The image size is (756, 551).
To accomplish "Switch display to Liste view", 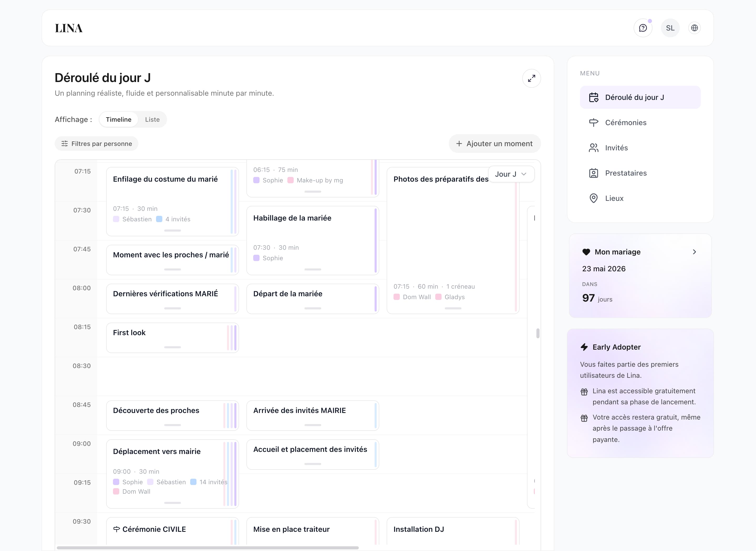I will click(x=152, y=119).
